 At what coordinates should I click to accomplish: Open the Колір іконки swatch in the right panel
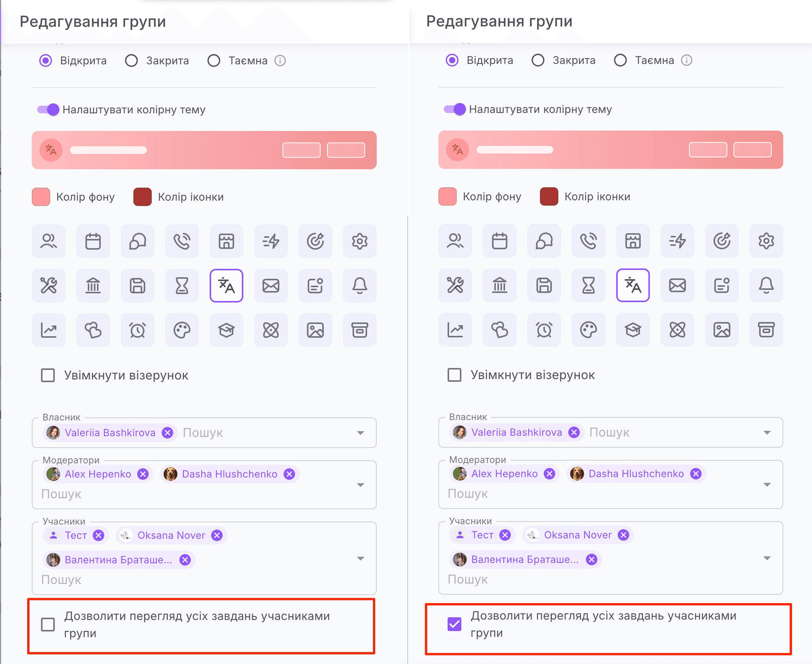549,196
